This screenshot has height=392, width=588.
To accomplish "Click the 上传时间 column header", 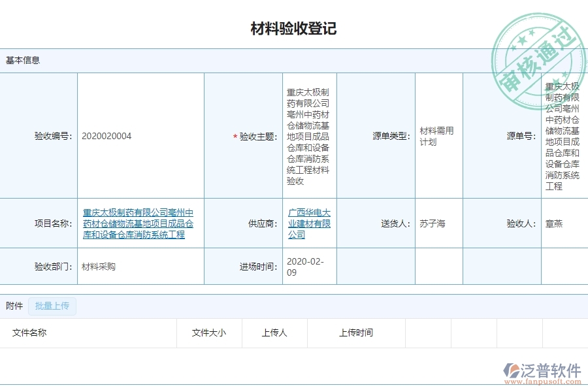I will [357, 333].
